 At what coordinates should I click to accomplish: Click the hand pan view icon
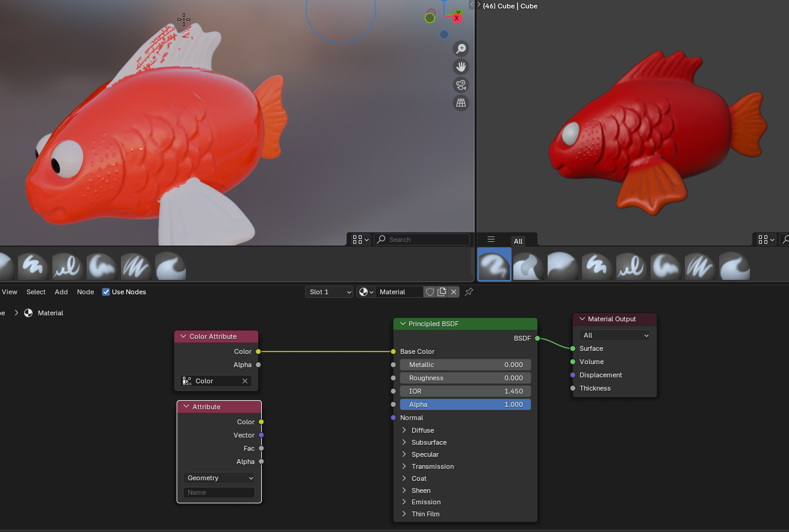(x=461, y=67)
